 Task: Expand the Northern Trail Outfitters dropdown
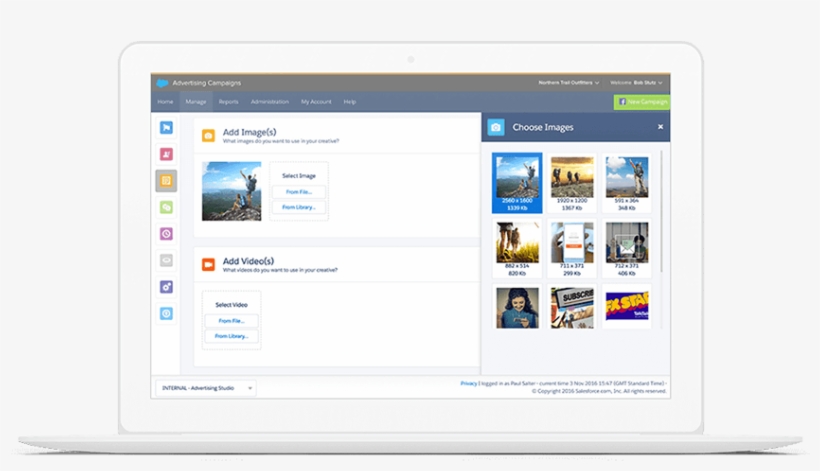click(569, 83)
